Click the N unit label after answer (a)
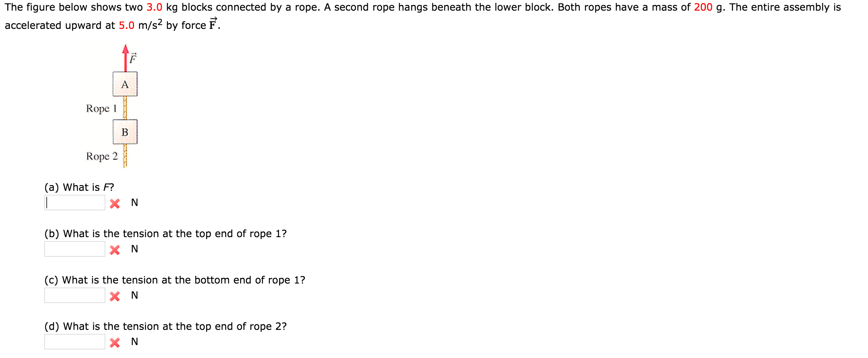 (134, 202)
